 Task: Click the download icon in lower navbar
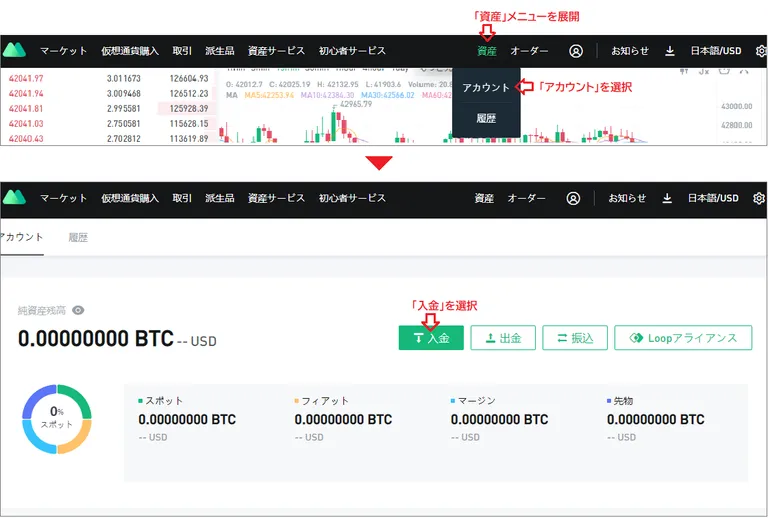(x=667, y=198)
